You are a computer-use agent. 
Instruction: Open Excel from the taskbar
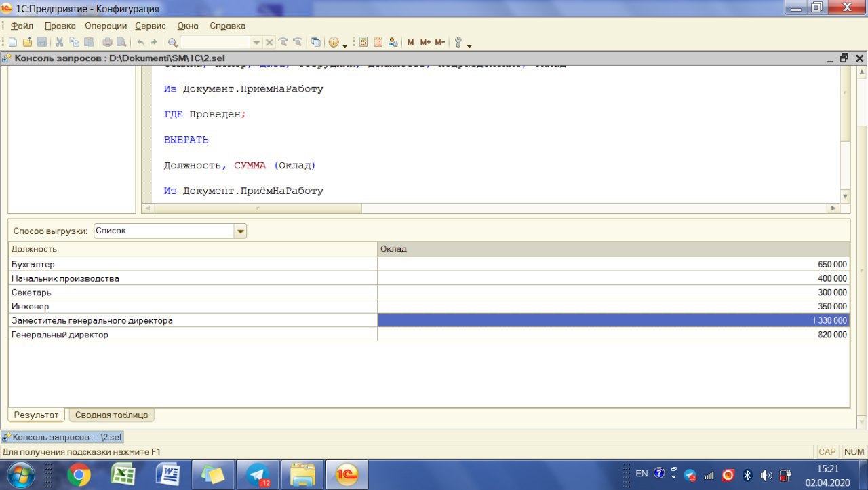(123, 474)
